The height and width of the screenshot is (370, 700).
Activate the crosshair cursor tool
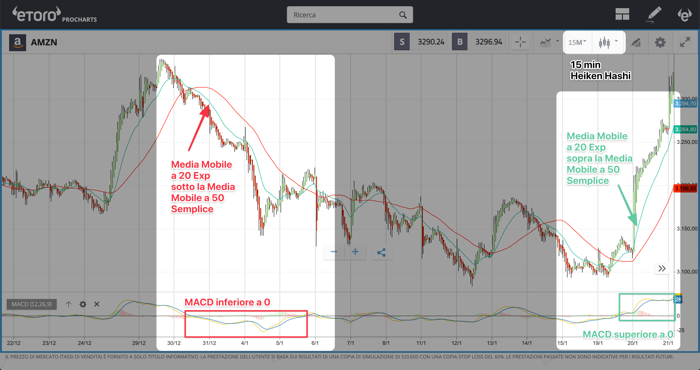[520, 42]
